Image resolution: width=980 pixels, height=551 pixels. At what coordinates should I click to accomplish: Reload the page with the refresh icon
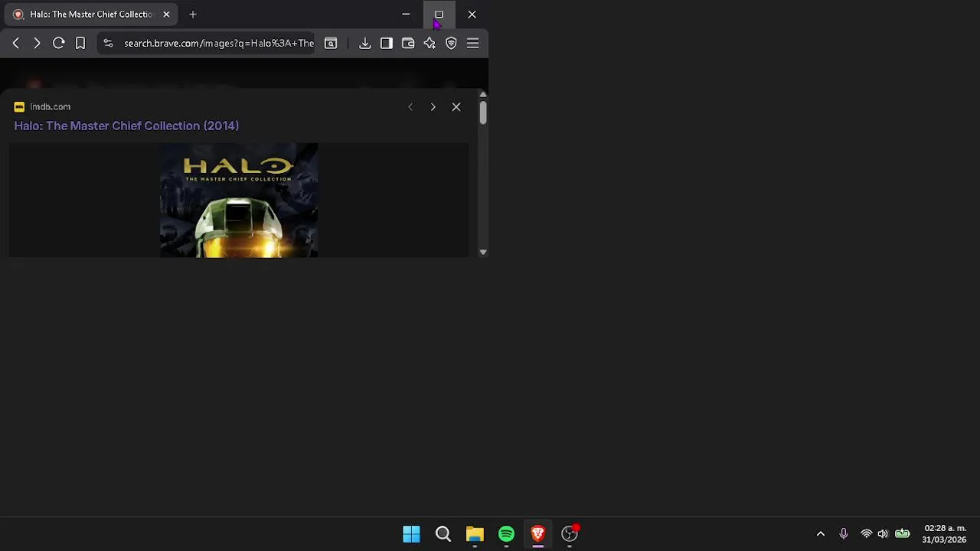pyautogui.click(x=58, y=44)
